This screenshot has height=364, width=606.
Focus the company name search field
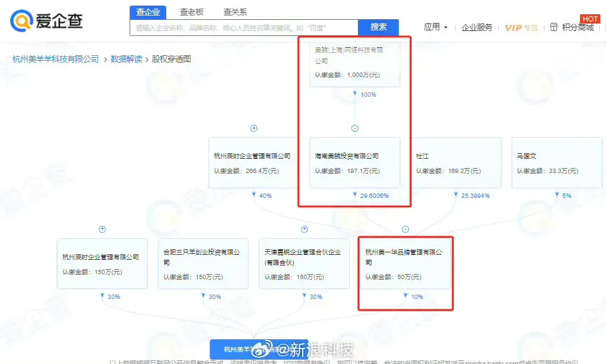[244, 28]
